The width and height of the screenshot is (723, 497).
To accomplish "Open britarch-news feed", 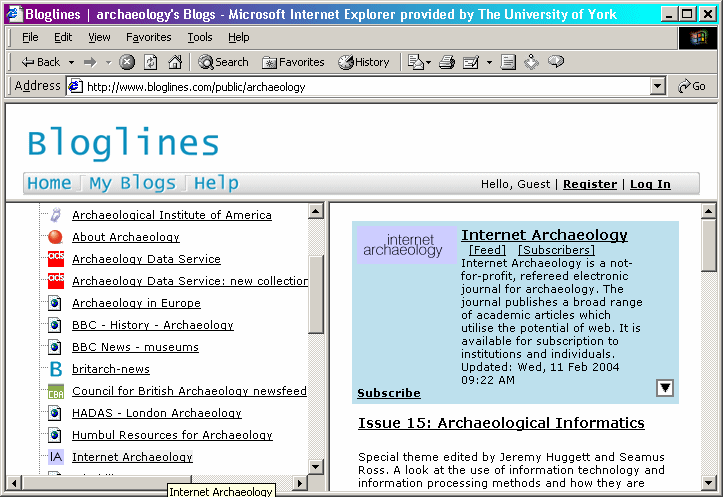I will pyautogui.click(x=111, y=369).
